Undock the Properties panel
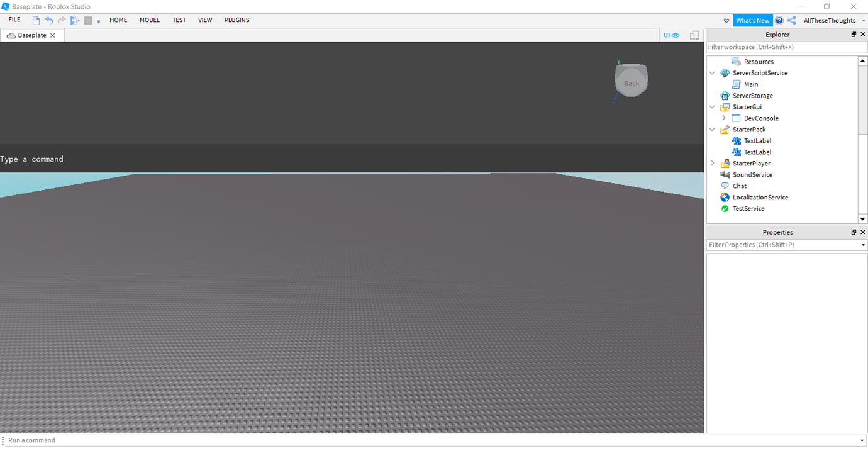868x458 pixels. [854, 232]
